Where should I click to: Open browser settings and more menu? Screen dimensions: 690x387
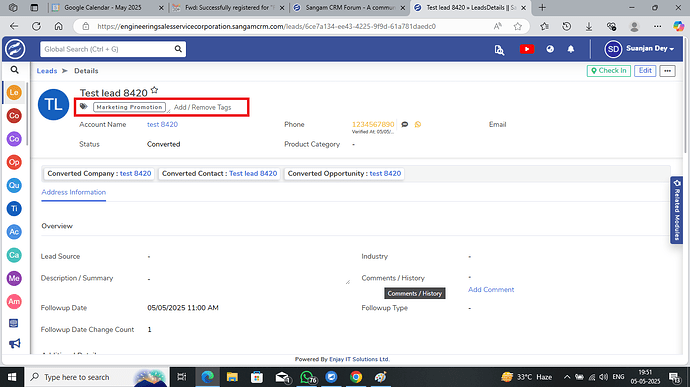point(657,26)
